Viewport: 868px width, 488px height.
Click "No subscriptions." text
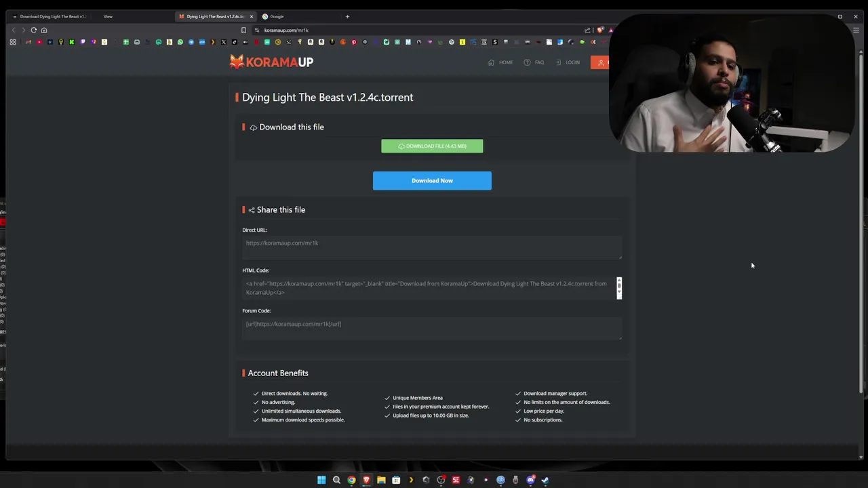[x=543, y=420]
